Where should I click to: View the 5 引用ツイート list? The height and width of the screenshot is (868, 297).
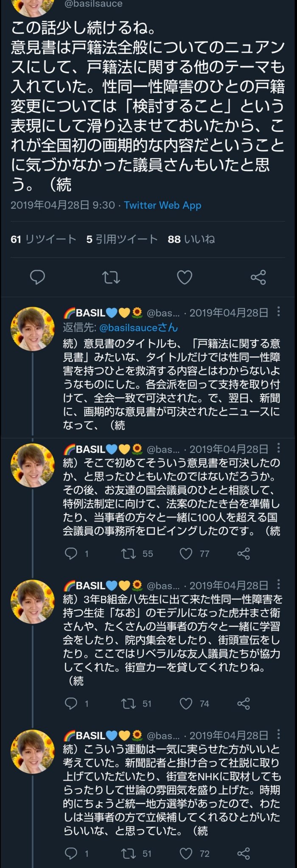pos(122,239)
